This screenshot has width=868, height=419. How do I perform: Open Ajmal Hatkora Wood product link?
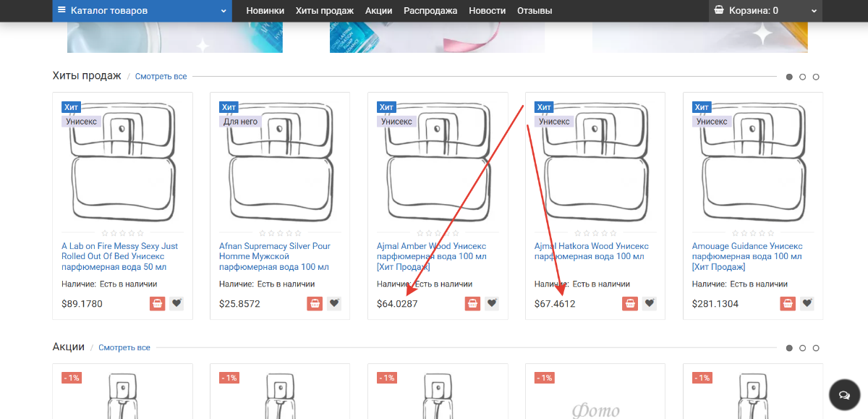tap(592, 251)
